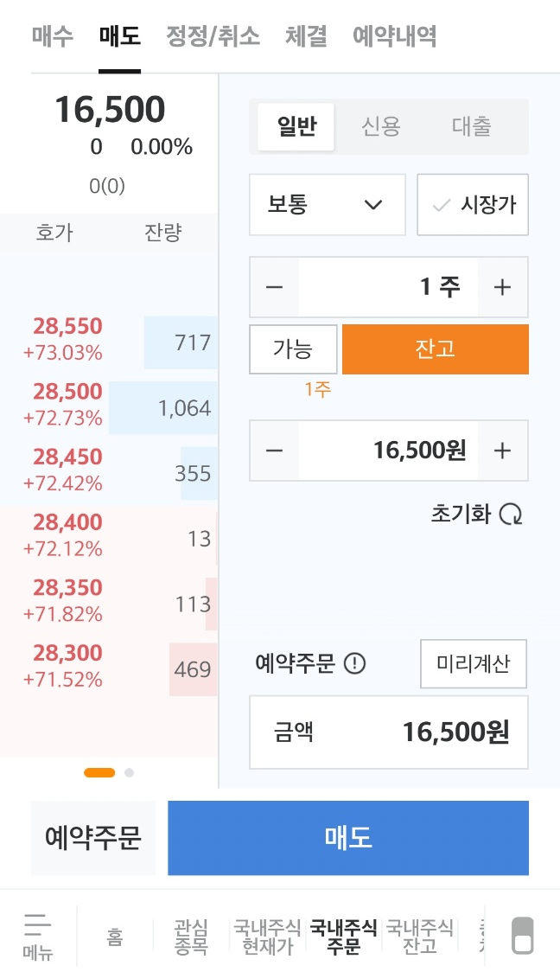Open the 정정/취소 tab
The image size is (560, 972).
(x=213, y=36)
